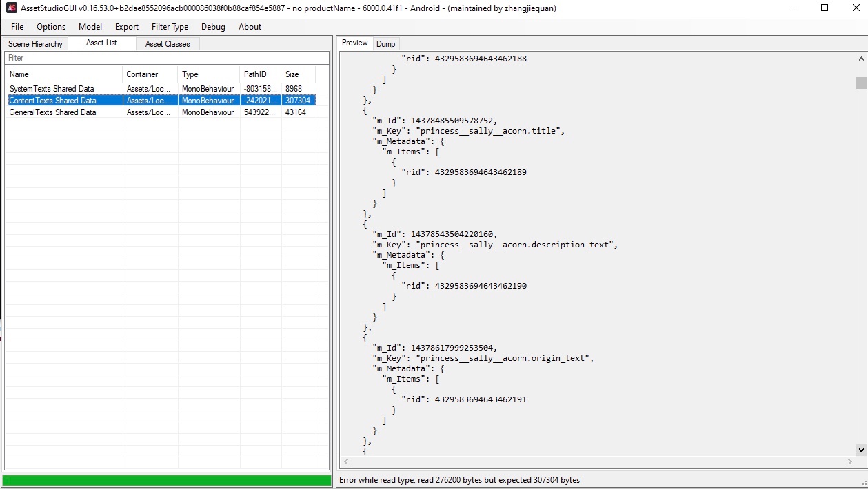Open the Debug menu

tap(213, 27)
